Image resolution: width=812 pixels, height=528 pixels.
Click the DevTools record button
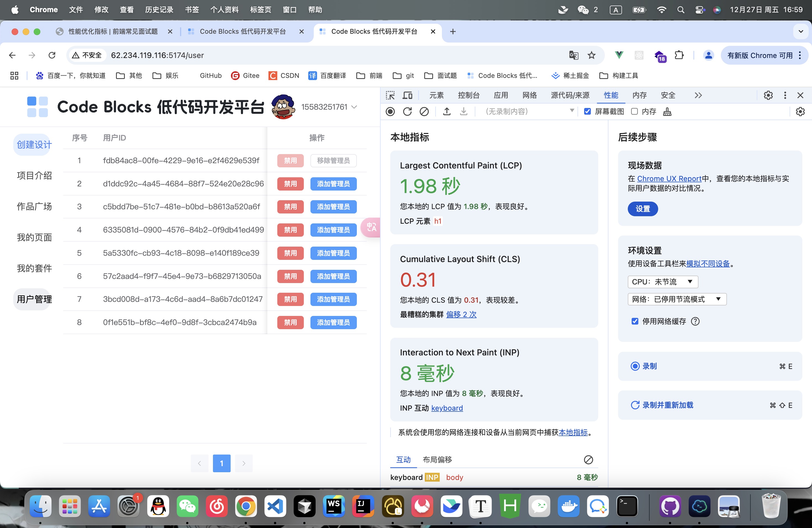pyautogui.click(x=390, y=112)
